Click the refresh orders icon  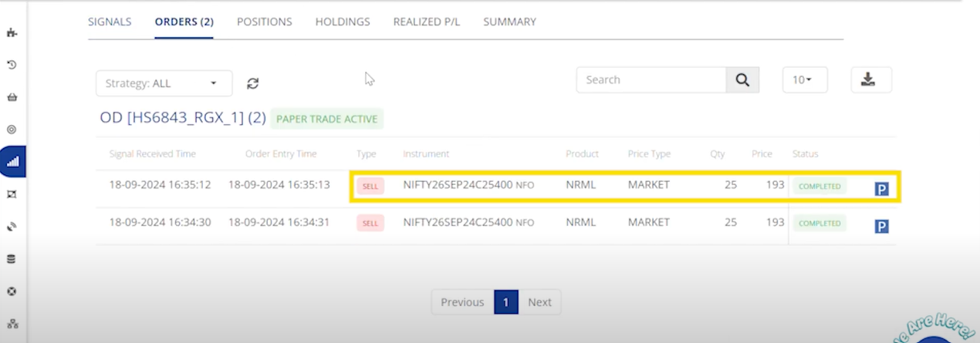tap(252, 83)
